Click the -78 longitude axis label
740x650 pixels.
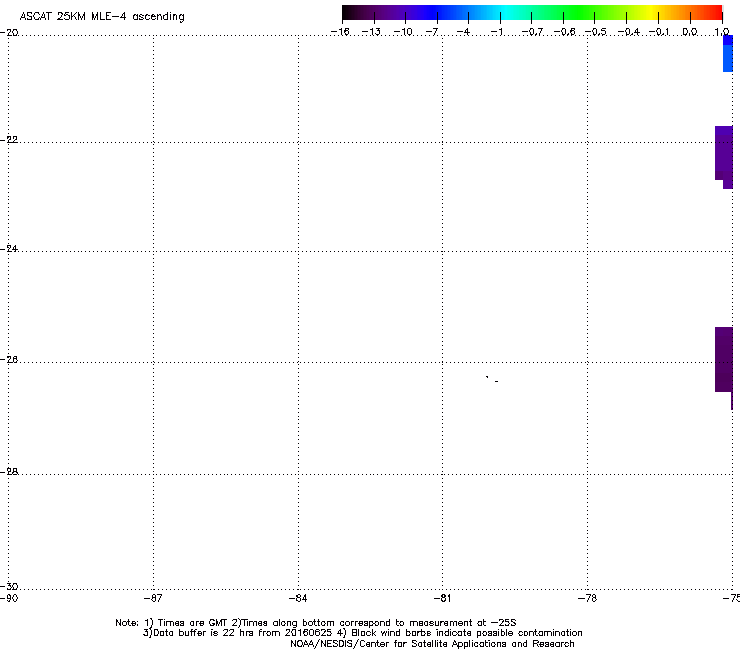point(587,599)
